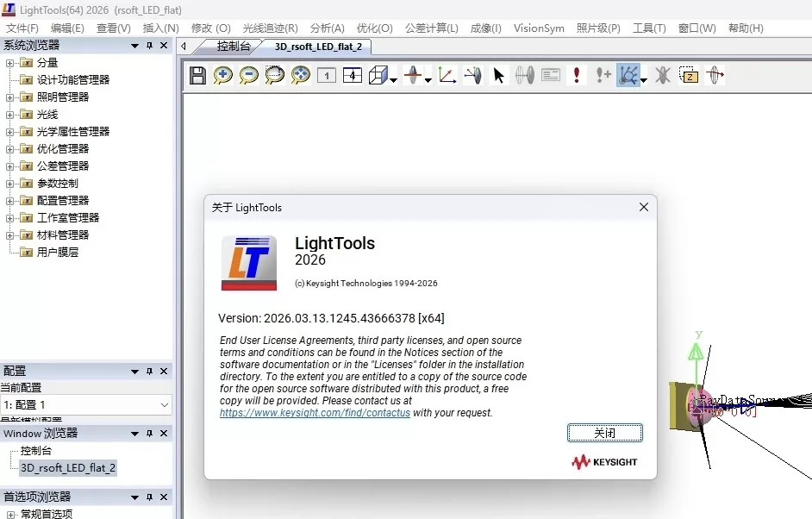Click the grayed double lens icon

(525, 76)
